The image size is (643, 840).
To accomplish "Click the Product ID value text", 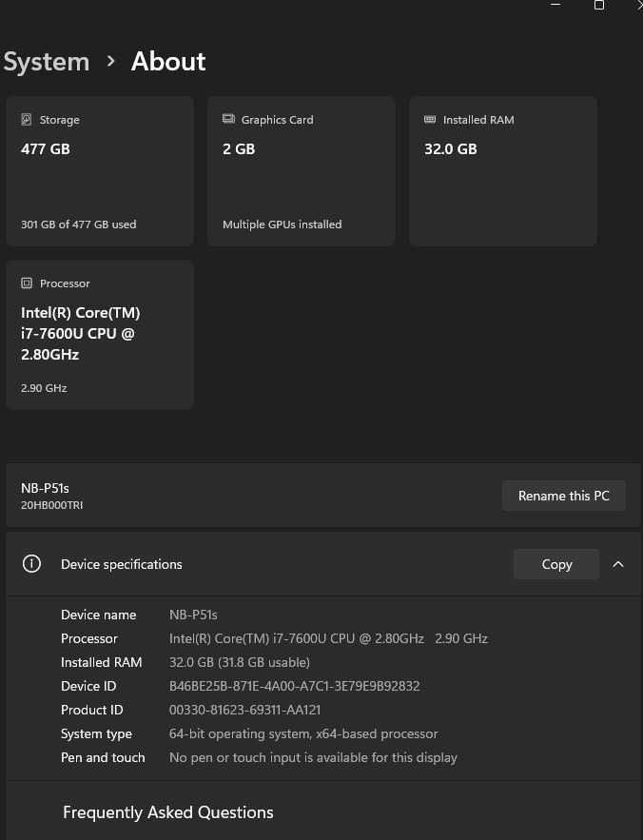I will 244,710.
